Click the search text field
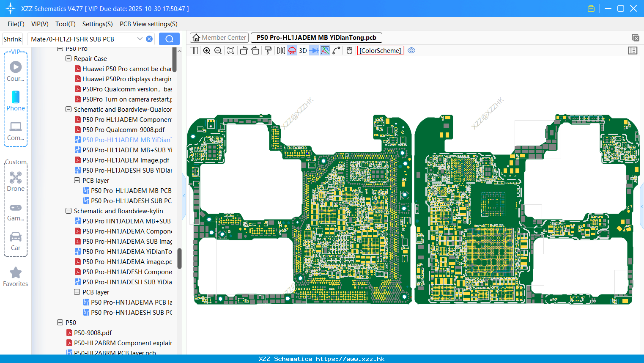644x363 pixels. click(x=82, y=39)
